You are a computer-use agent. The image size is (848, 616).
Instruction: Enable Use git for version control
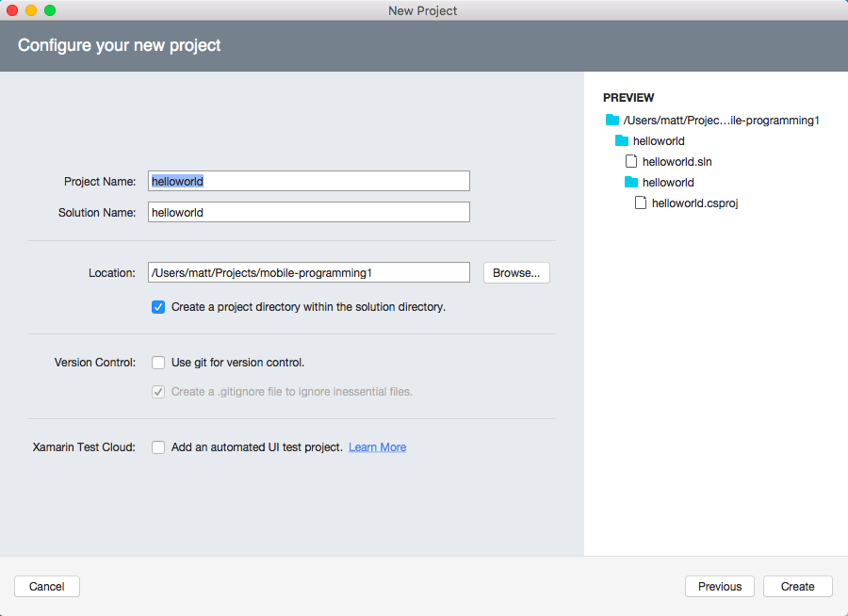coord(158,363)
